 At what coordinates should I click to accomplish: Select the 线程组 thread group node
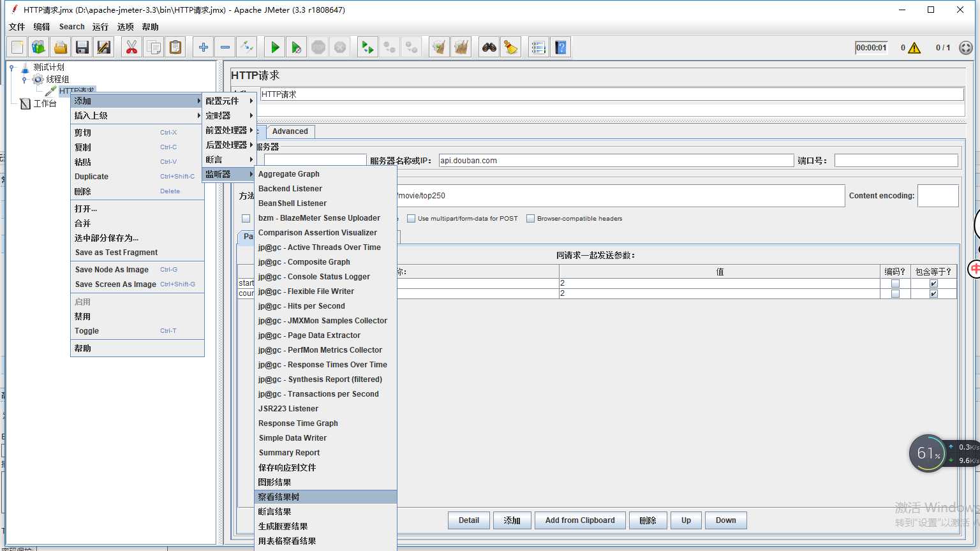pos(57,79)
